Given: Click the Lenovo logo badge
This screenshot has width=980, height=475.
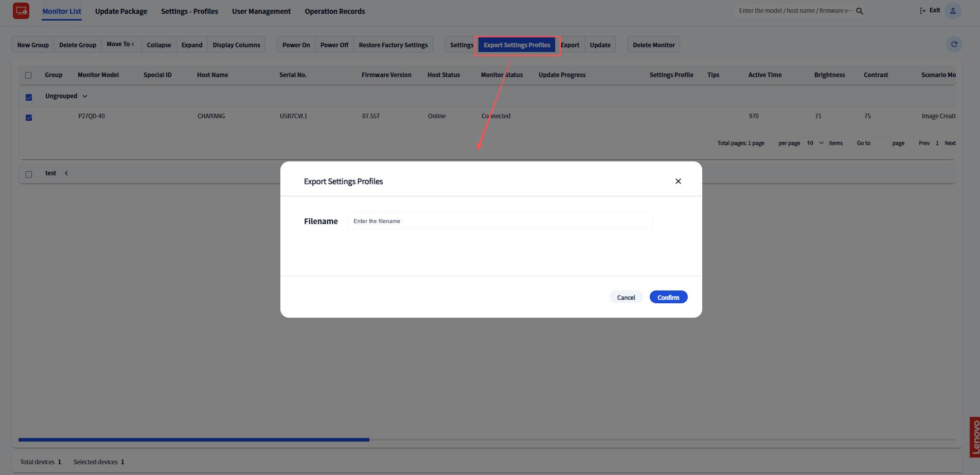Looking at the screenshot, I should [x=975, y=437].
